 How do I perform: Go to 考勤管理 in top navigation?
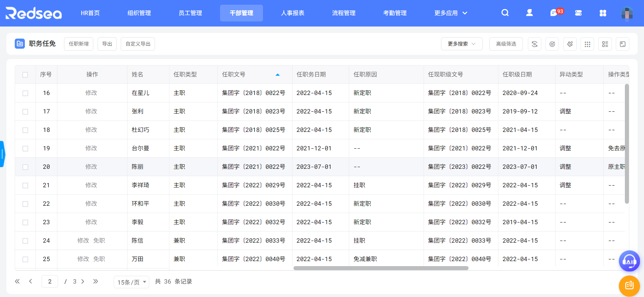[395, 13]
